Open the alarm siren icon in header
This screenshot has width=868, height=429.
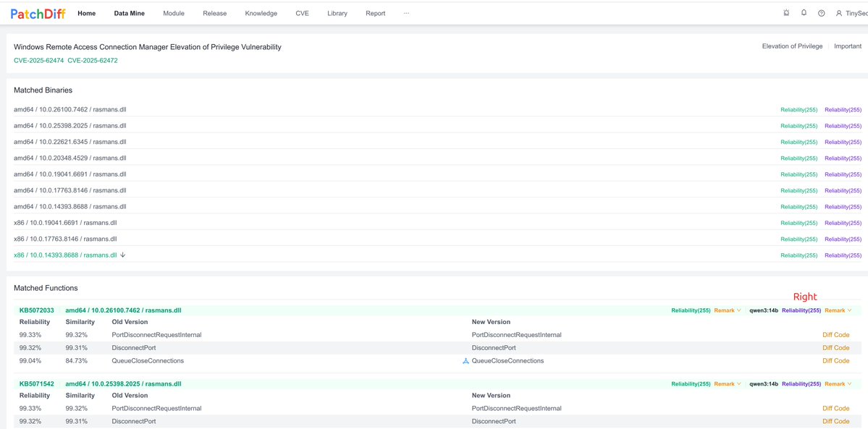(787, 13)
